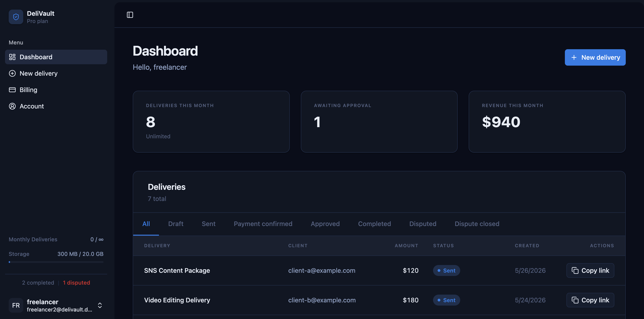Click the storage usage progress bar
The height and width of the screenshot is (319, 644).
[56, 262]
